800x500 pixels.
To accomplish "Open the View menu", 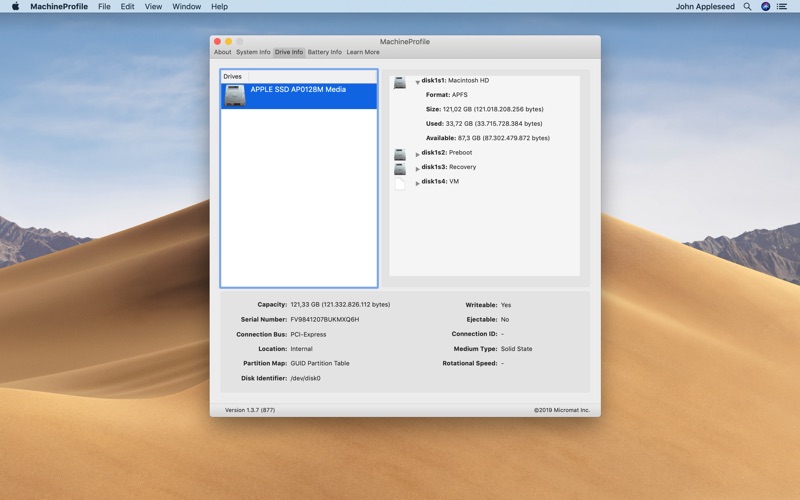I will pos(153,7).
